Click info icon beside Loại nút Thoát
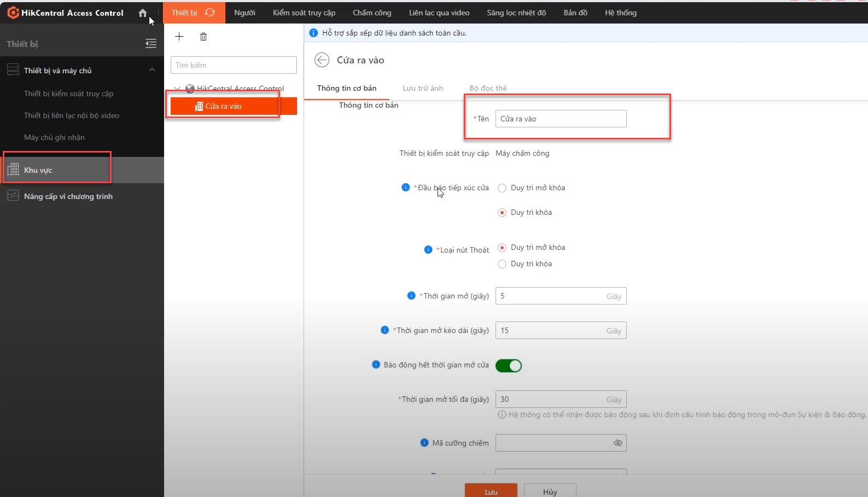 click(428, 250)
